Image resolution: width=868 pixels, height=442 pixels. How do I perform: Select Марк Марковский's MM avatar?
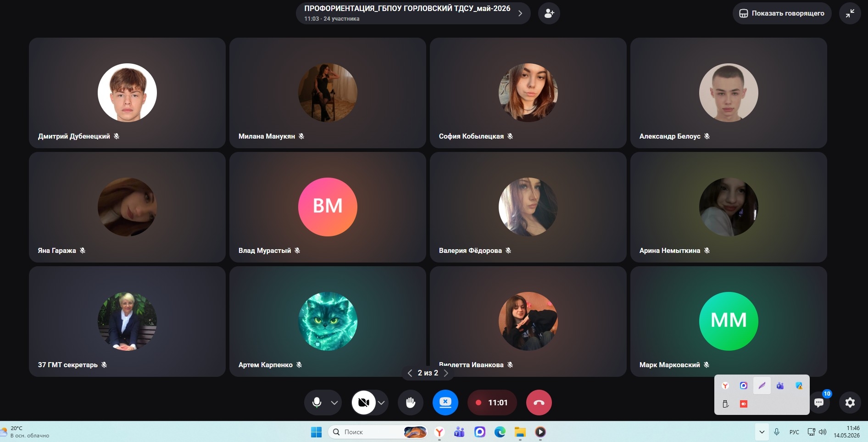729,321
